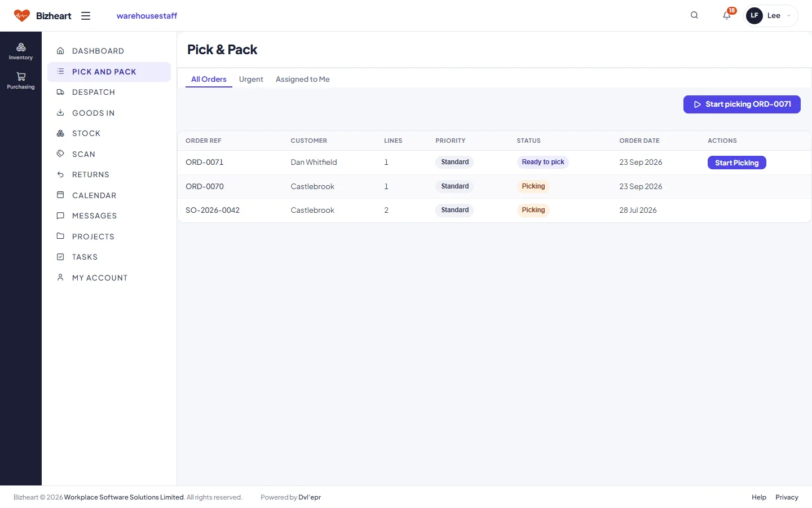Click the Calendar icon in sidebar
Image resolution: width=812 pixels, height=508 pixels.
(60, 195)
